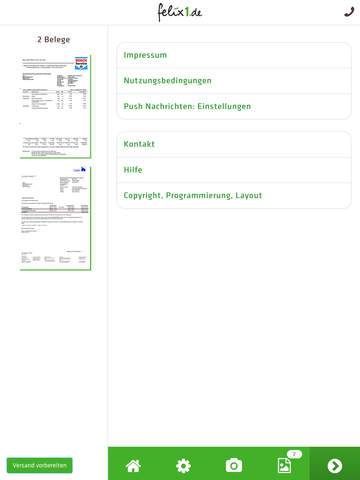Open the settings gear icon
The width and height of the screenshot is (360, 480).
coord(184,466)
